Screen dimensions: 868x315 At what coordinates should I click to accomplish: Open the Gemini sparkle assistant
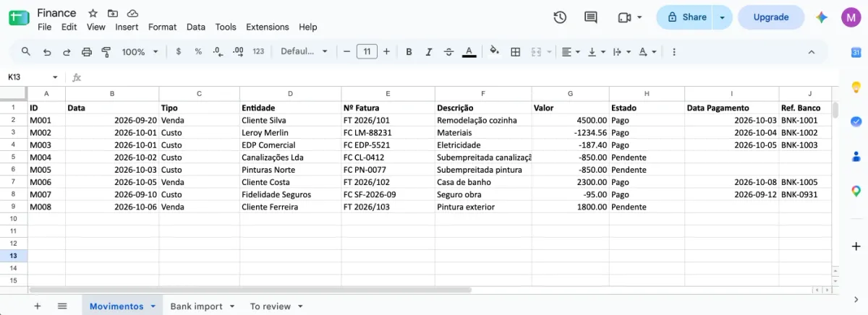(x=822, y=17)
